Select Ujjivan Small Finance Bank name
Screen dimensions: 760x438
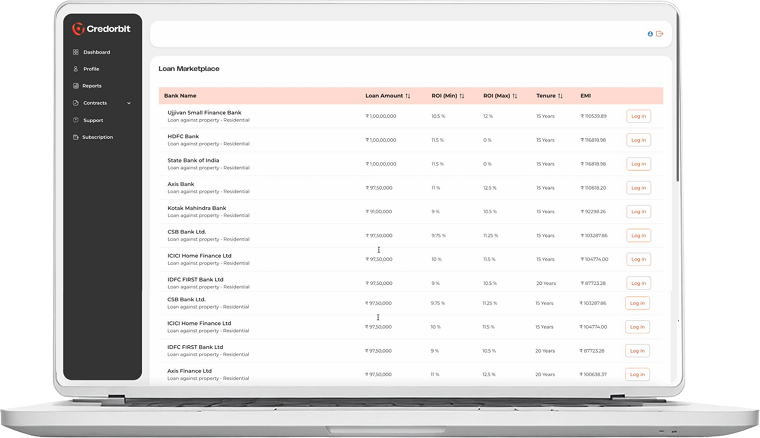pos(204,112)
